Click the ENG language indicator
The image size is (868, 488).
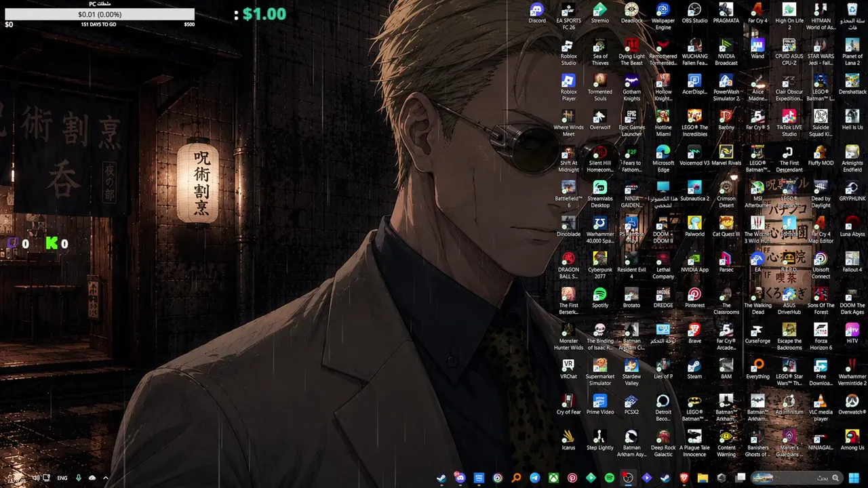62,478
